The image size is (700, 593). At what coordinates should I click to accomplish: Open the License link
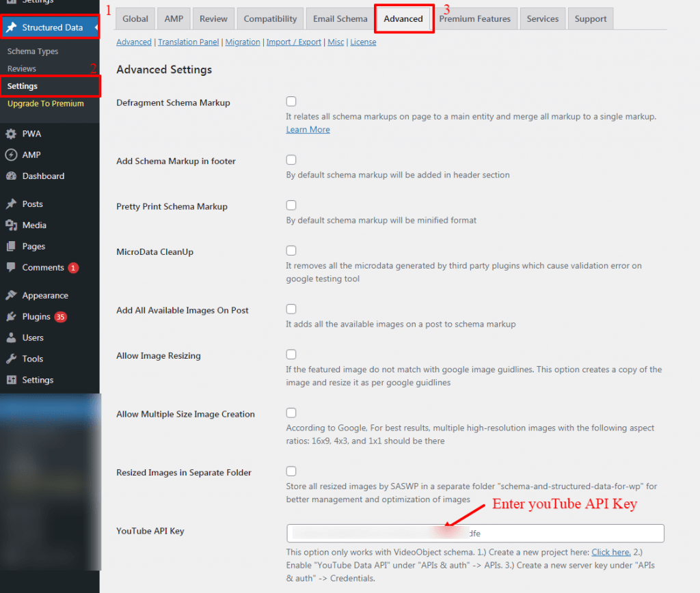[x=363, y=42]
